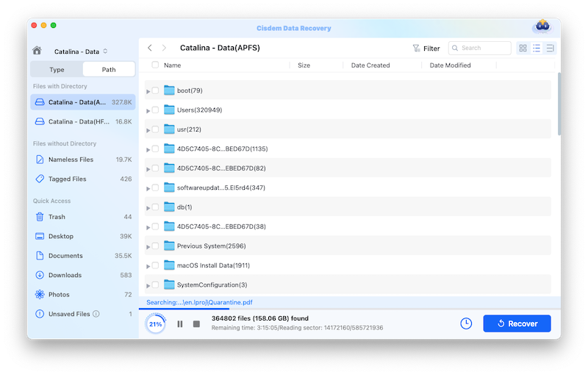Click the Recover button
Image resolution: width=588 pixels, height=375 pixels.
(517, 324)
